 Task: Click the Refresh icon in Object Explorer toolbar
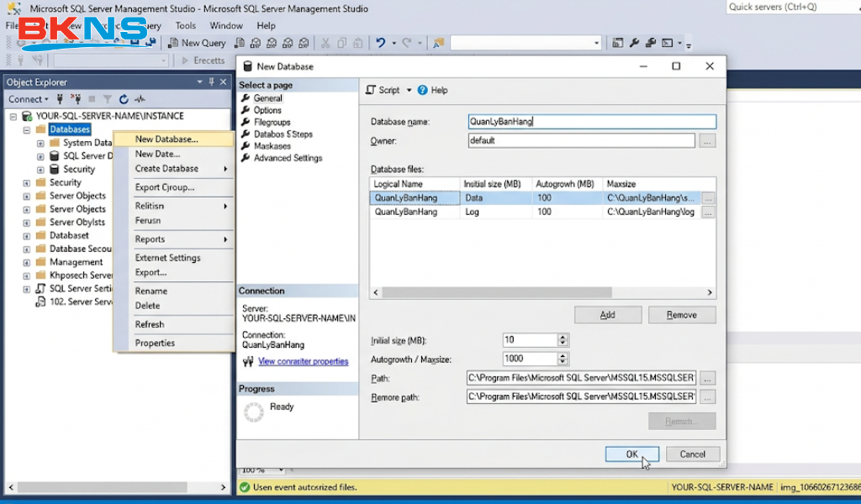(x=124, y=99)
